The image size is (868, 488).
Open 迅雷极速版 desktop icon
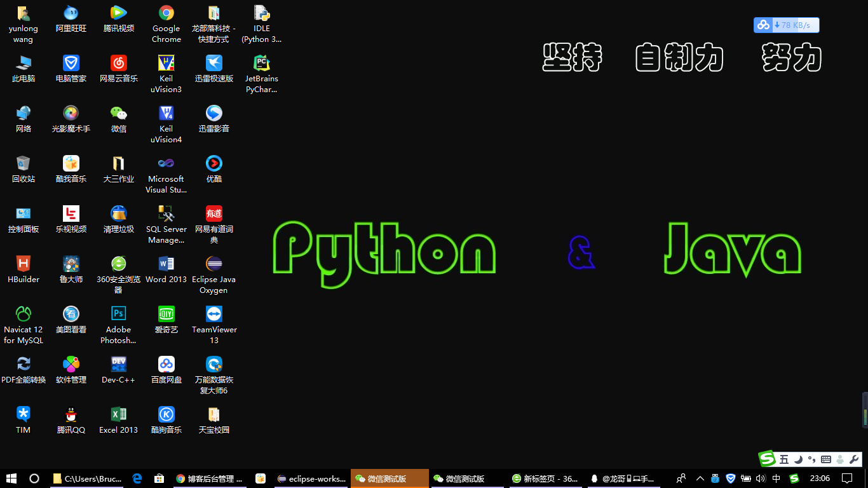(214, 69)
